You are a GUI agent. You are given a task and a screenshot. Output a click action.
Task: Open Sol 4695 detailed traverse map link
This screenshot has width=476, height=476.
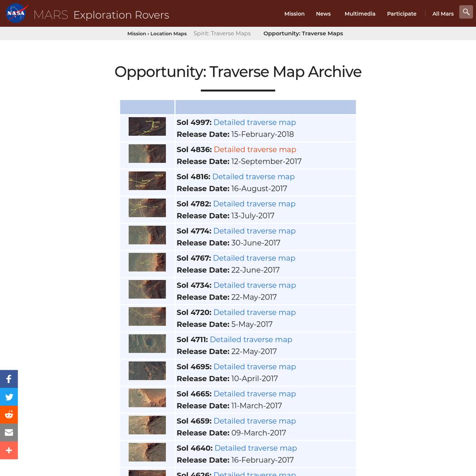pos(254,367)
